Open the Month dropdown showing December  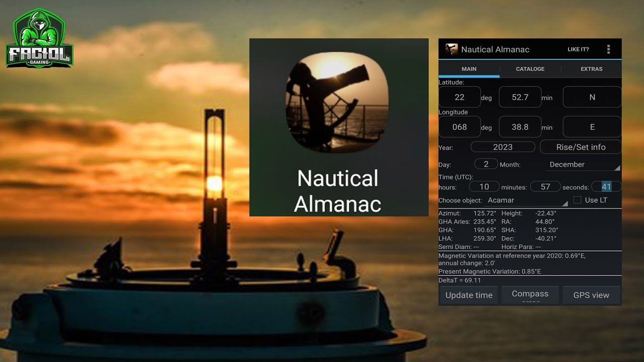tap(583, 164)
